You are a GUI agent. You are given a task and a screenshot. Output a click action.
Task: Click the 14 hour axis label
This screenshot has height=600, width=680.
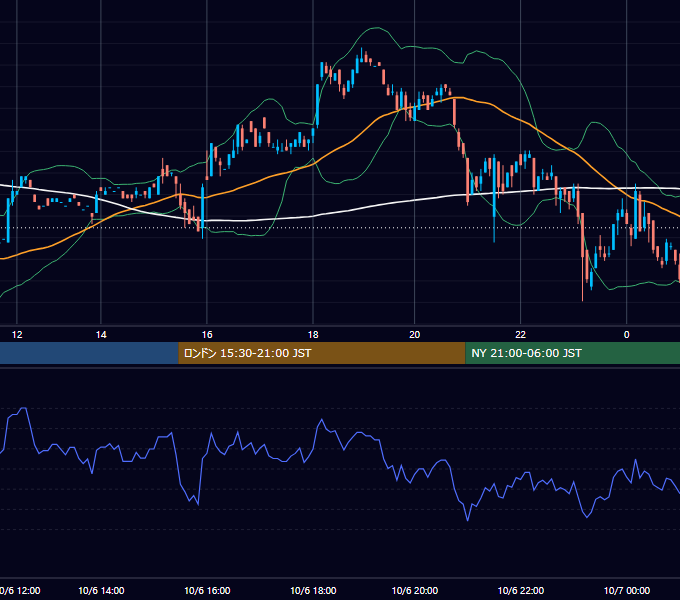pos(101,335)
